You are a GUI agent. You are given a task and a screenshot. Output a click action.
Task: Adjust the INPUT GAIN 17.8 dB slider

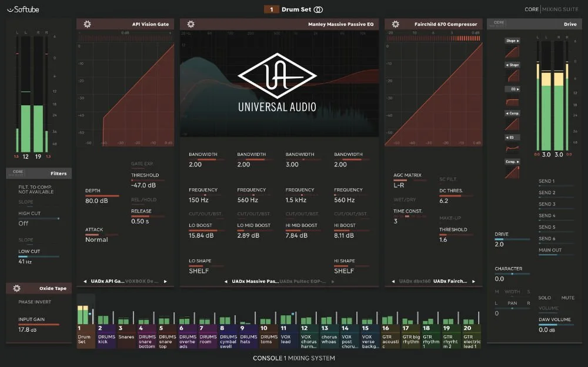point(39,325)
